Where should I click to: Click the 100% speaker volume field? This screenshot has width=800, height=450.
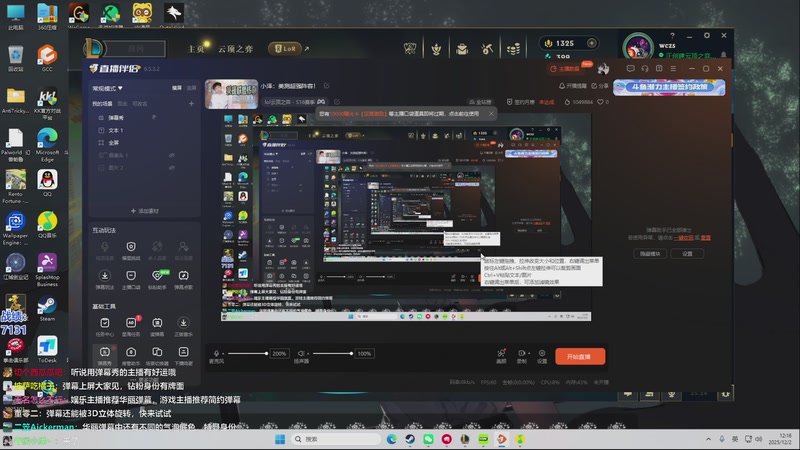coord(364,353)
